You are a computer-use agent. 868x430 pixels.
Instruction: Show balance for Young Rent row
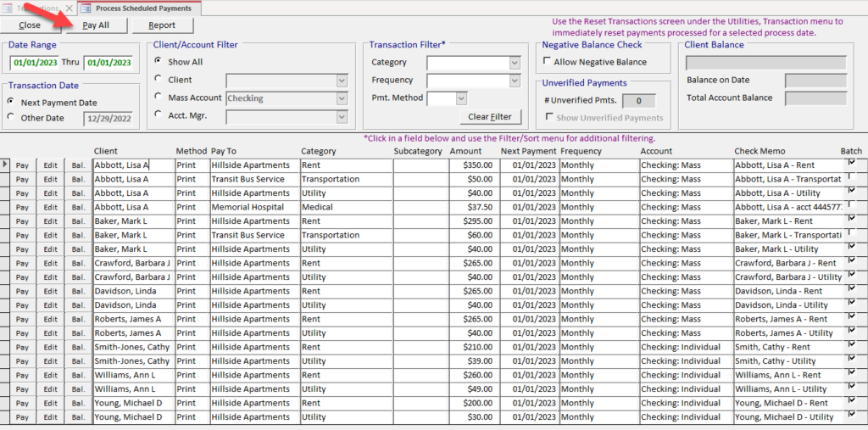[78, 403]
